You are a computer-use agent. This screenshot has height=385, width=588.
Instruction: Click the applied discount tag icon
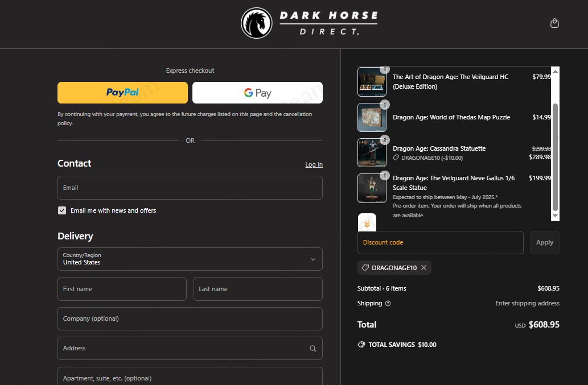(365, 268)
